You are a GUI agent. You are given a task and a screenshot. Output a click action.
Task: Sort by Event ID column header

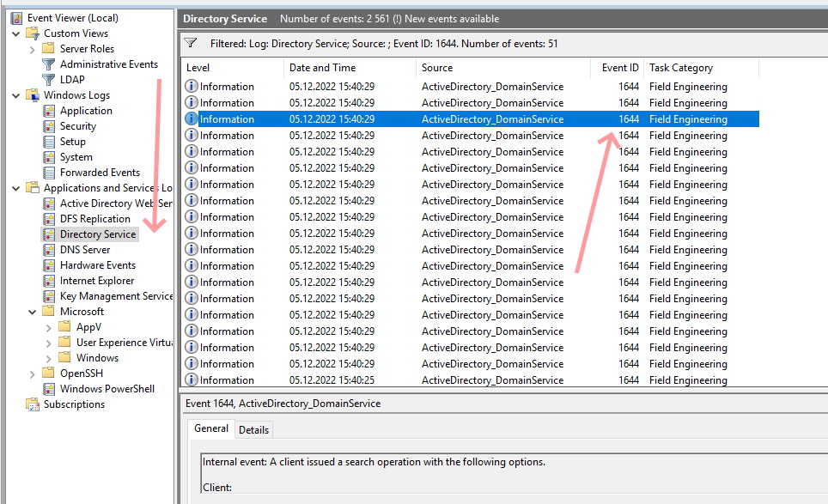619,68
